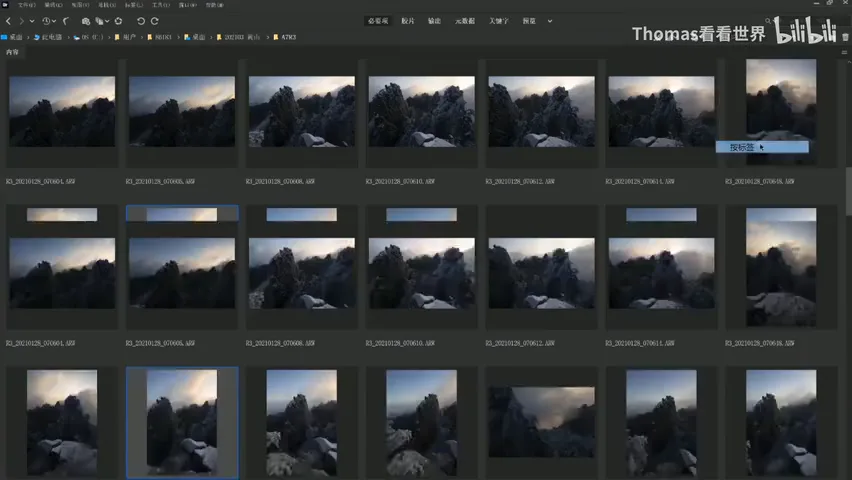Open the content panel hamburger menu
The image size is (852, 480).
[x=844, y=52]
